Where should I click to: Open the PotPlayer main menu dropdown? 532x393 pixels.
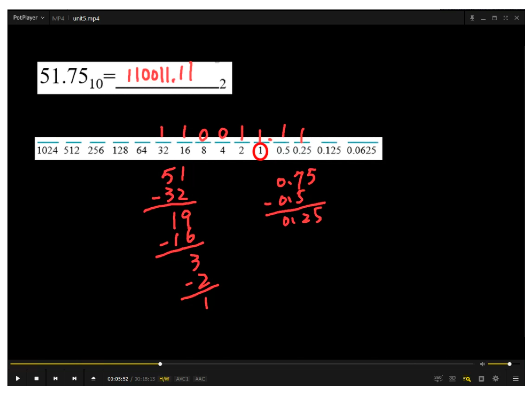click(29, 18)
